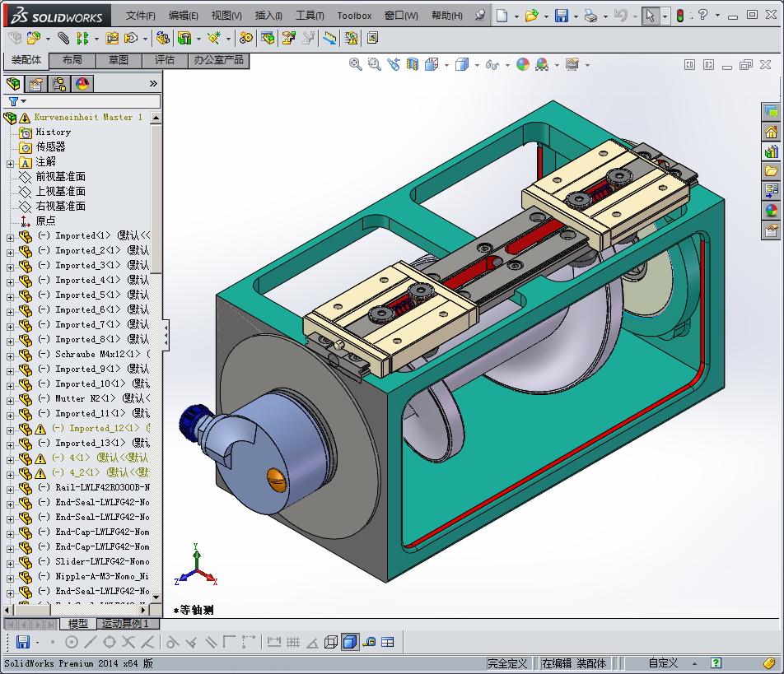
Task: Click Zoom to Fit magnifier icon
Action: [356, 64]
